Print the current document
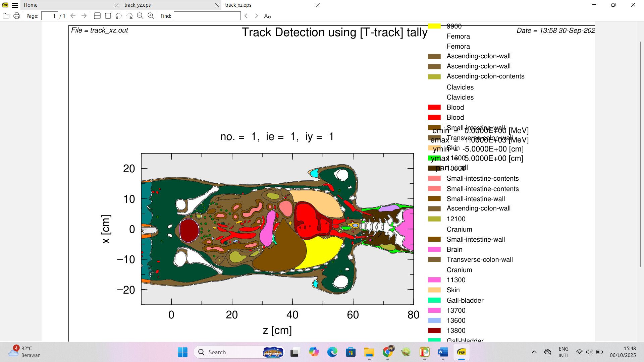Screen dimensions: 644x362 tap(17, 16)
